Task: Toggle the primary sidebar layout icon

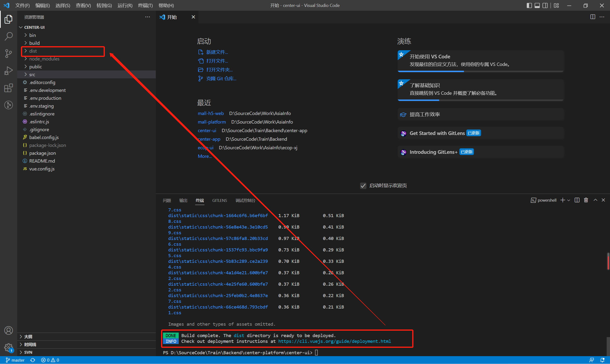Action: coord(529,5)
